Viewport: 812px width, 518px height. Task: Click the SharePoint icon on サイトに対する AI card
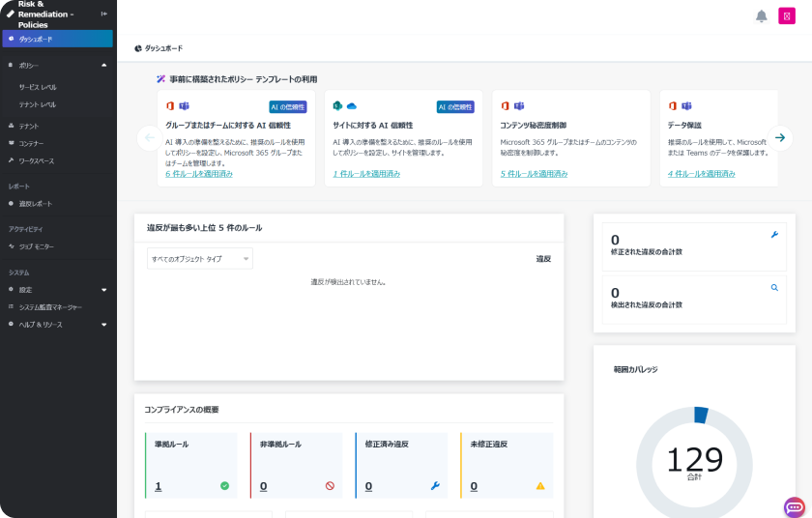point(337,106)
